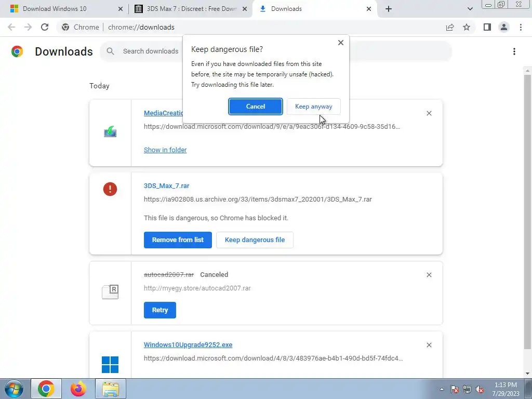
Task: Close the Download Windows 10 tab
Action: tap(121, 9)
